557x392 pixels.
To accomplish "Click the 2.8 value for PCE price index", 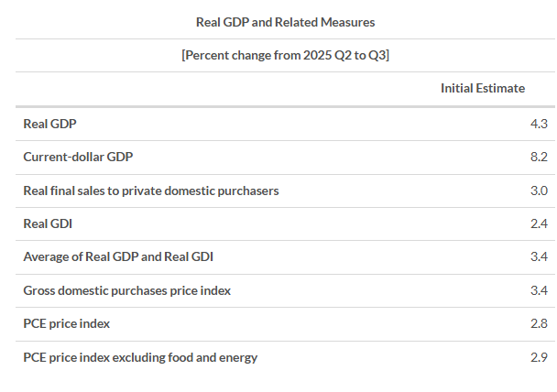I will pyautogui.click(x=538, y=324).
